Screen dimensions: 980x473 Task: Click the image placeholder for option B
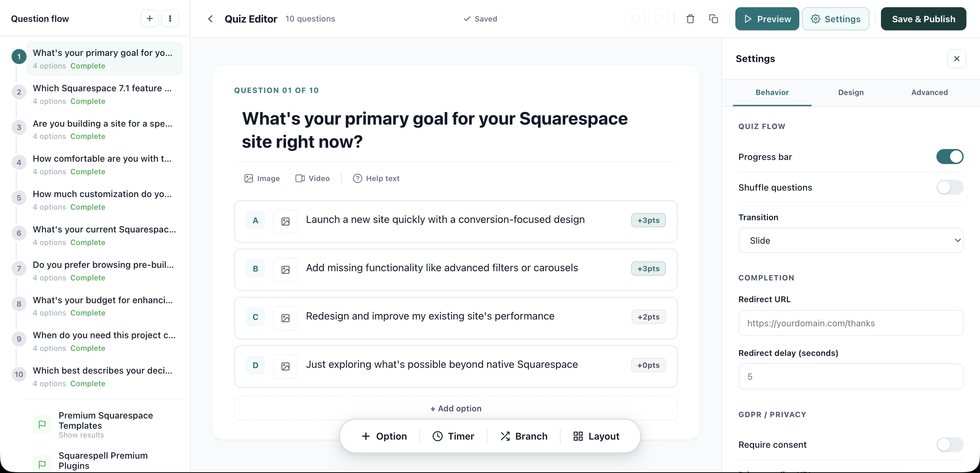(x=285, y=270)
